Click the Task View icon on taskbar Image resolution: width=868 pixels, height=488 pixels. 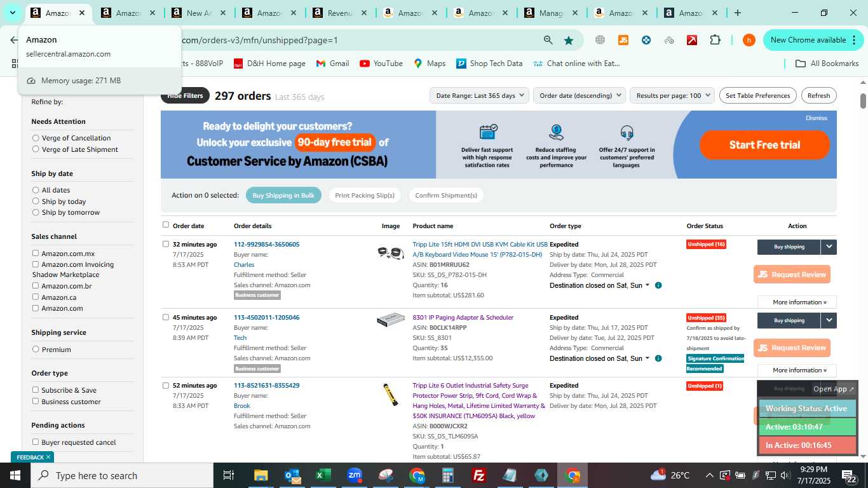pyautogui.click(x=229, y=475)
